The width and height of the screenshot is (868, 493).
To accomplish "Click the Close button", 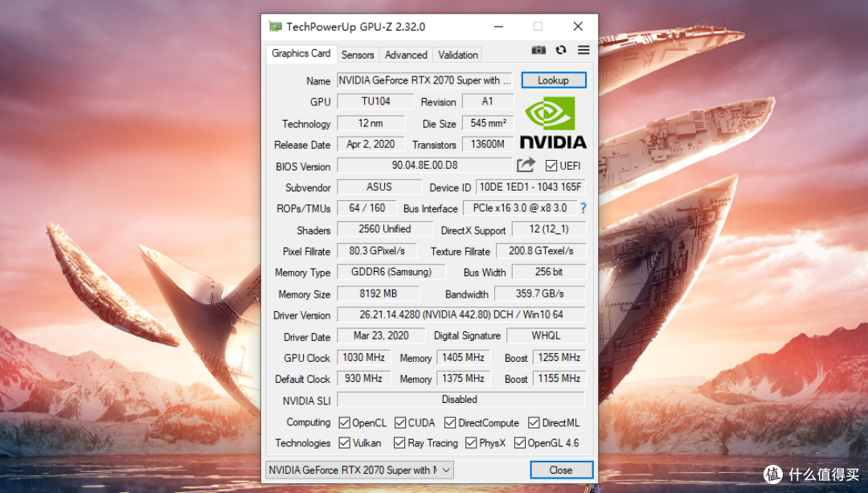I will click(561, 470).
